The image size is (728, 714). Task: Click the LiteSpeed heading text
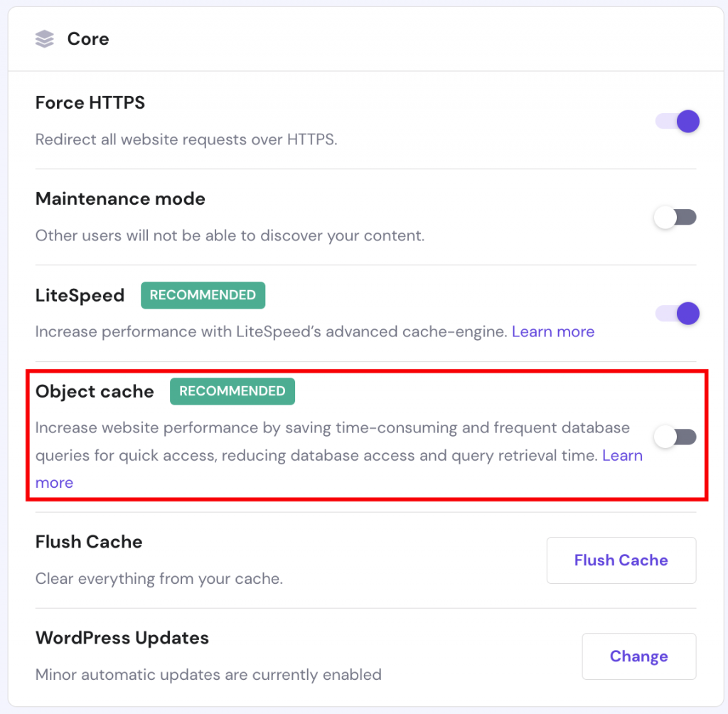click(80, 295)
